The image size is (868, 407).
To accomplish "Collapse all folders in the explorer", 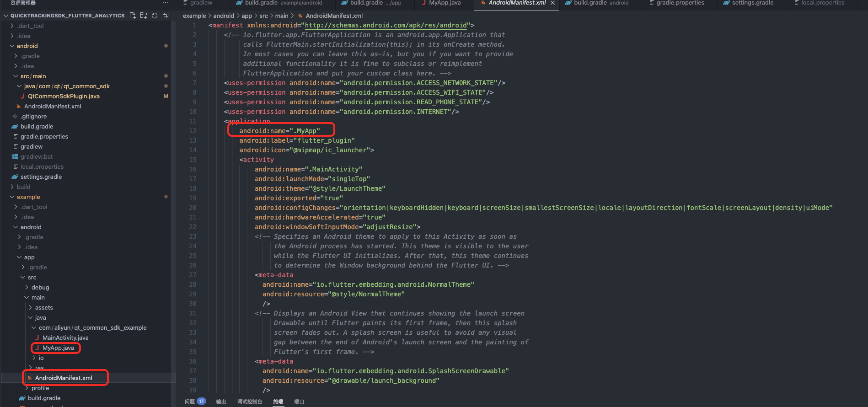I will (x=166, y=16).
